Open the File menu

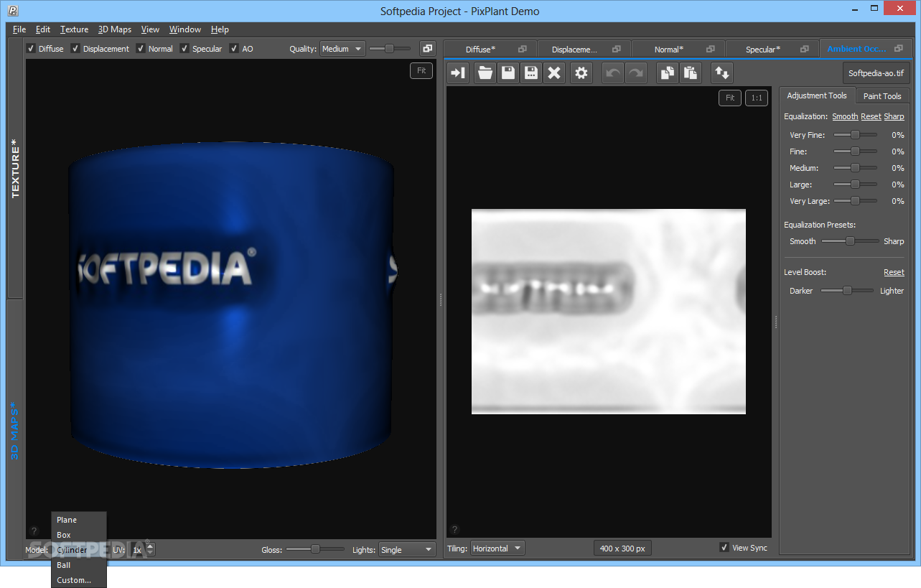[19, 29]
